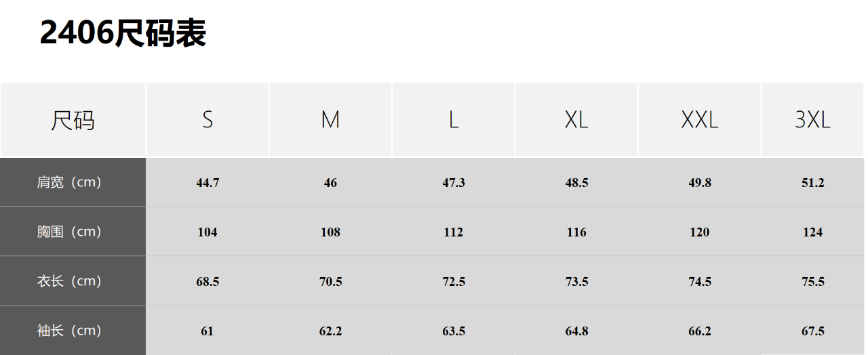Viewport: 868px width, 355px height.
Task: Select the M size column header
Action: (x=330, y=120)
